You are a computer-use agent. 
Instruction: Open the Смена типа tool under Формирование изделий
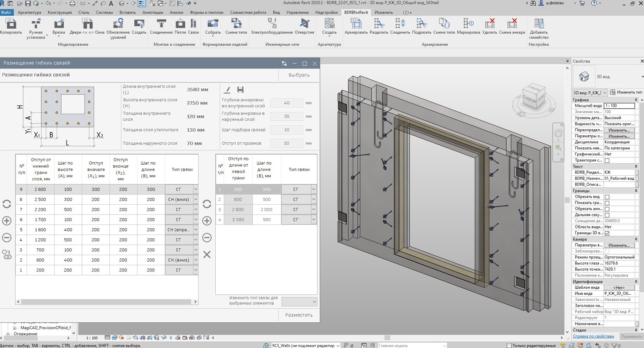click(x=236, y=26)
